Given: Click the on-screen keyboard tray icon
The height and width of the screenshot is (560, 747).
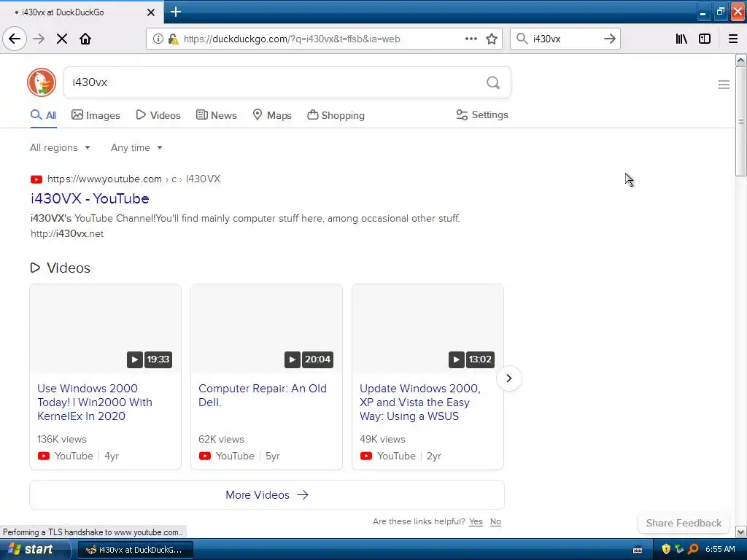Looking at the screenshot, I should (638, 550).
